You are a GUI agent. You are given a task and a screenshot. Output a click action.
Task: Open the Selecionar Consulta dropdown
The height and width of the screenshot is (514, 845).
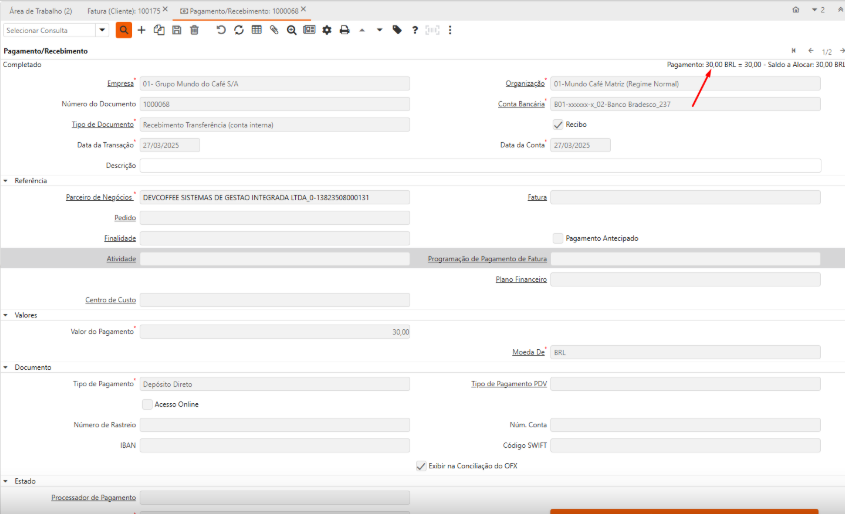101,30
